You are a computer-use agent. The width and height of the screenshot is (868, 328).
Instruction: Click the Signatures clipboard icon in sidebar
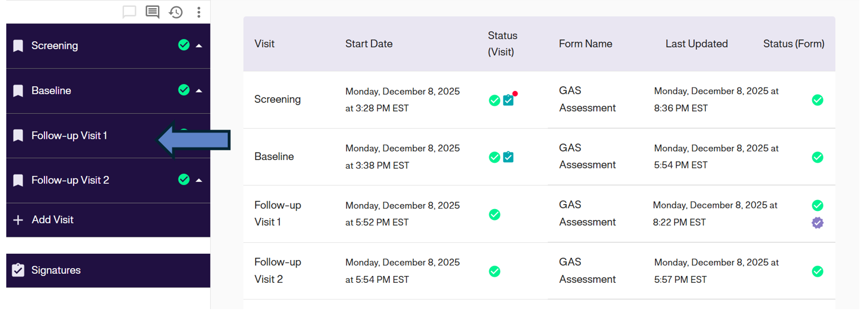point(18,270)
